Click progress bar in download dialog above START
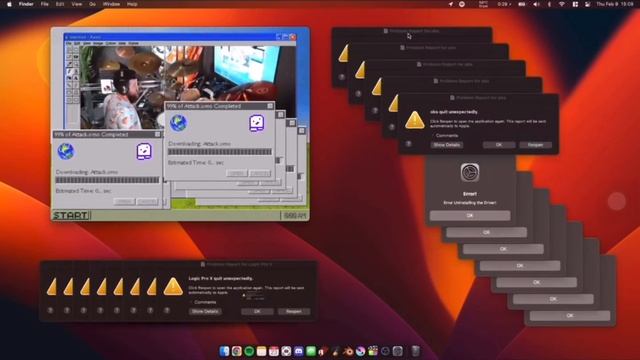 click(107, 180)
